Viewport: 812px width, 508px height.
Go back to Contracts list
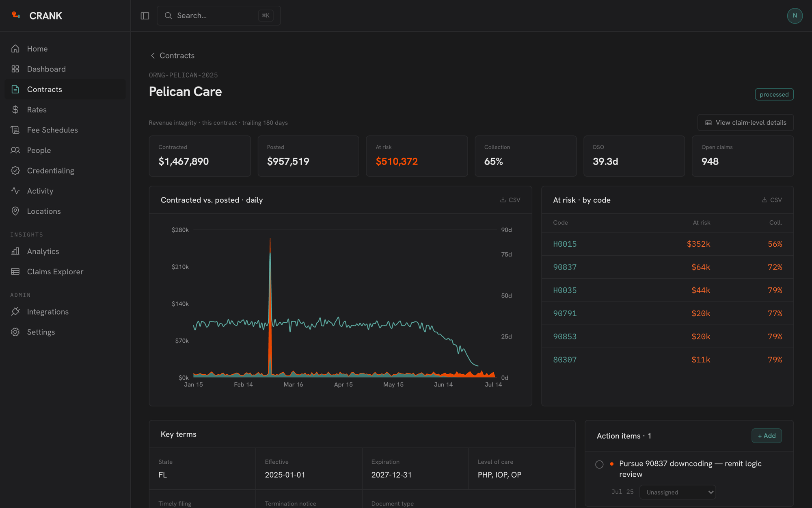173,56
